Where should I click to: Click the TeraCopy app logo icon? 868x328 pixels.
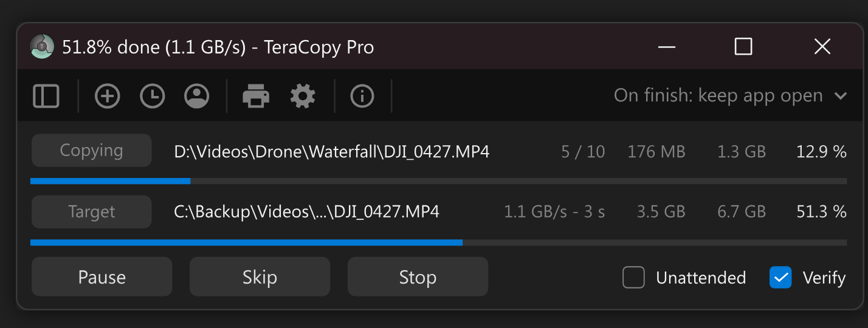[x=43, y=47]
